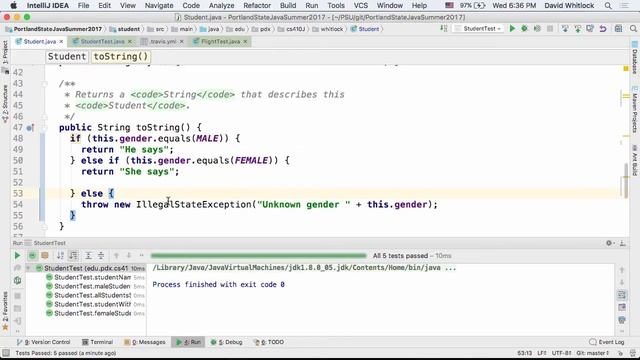Open the Event Log

click(607, 342)
